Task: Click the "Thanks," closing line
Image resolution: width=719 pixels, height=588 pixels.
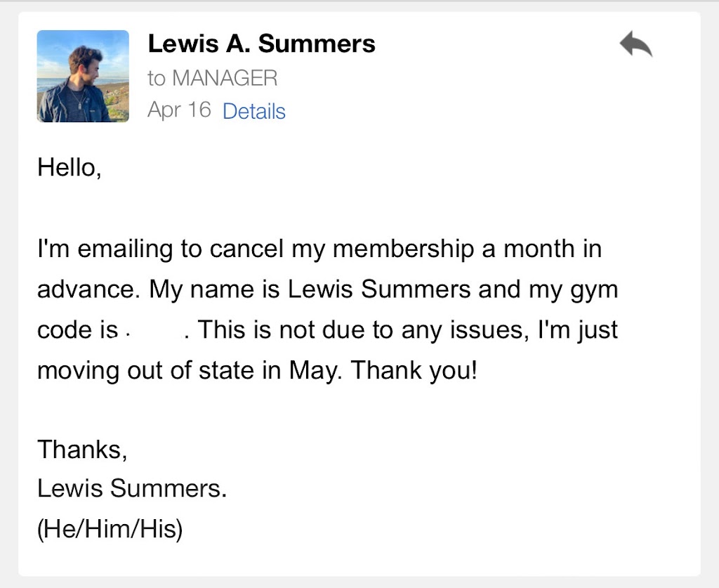Action: pos(82,449)
